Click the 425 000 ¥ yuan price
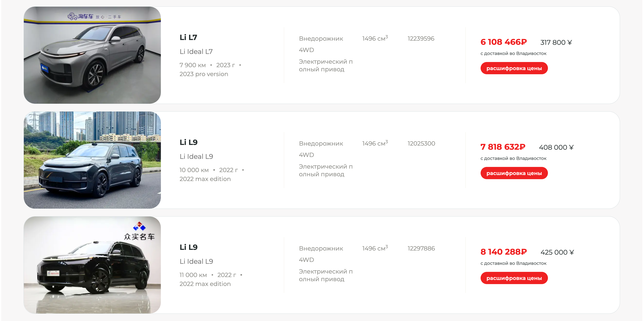 click(x=557, y=252)
